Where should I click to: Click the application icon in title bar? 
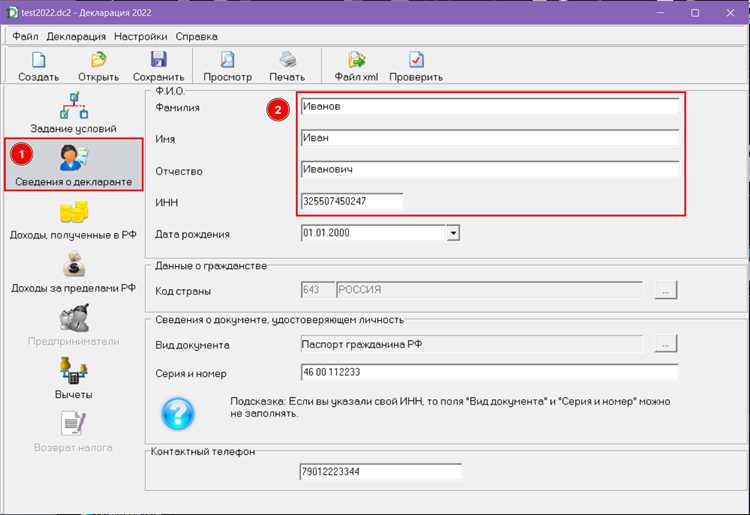[x=13, y=12]
